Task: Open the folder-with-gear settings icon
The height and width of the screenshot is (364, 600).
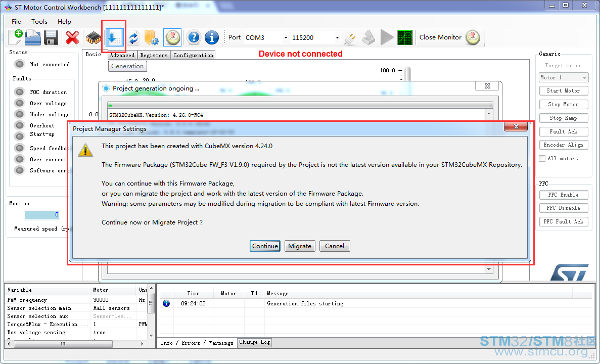Action: pos(152,37)
